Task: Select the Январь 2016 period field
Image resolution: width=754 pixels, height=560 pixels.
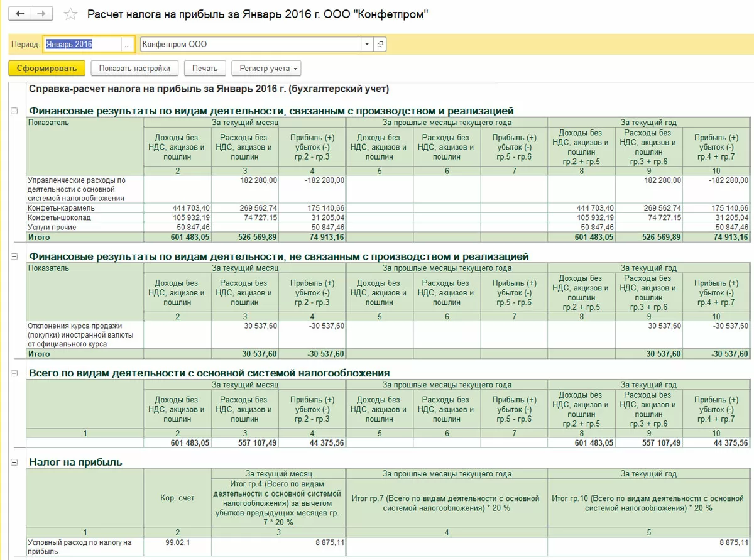Action: coord(82,45)
